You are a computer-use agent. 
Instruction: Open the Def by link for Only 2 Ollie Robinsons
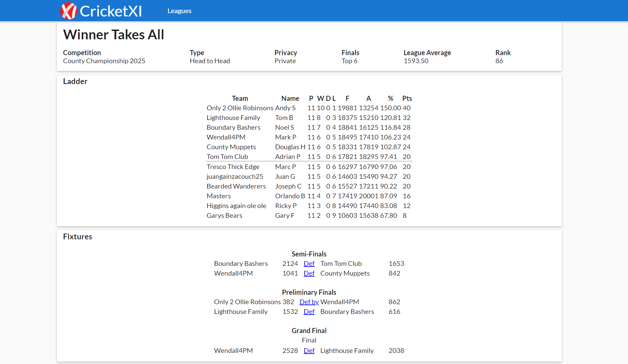click(x=309, y=302)
